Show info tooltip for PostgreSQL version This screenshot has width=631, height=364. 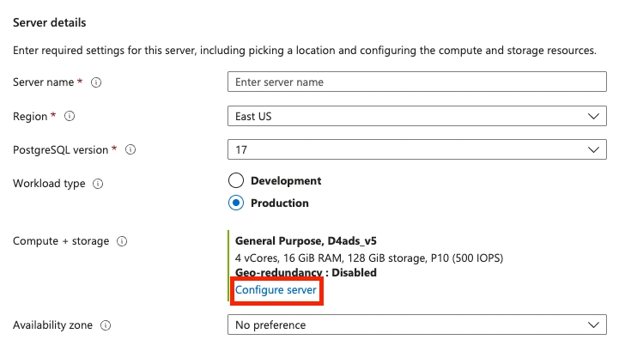[x=131, y=149]
